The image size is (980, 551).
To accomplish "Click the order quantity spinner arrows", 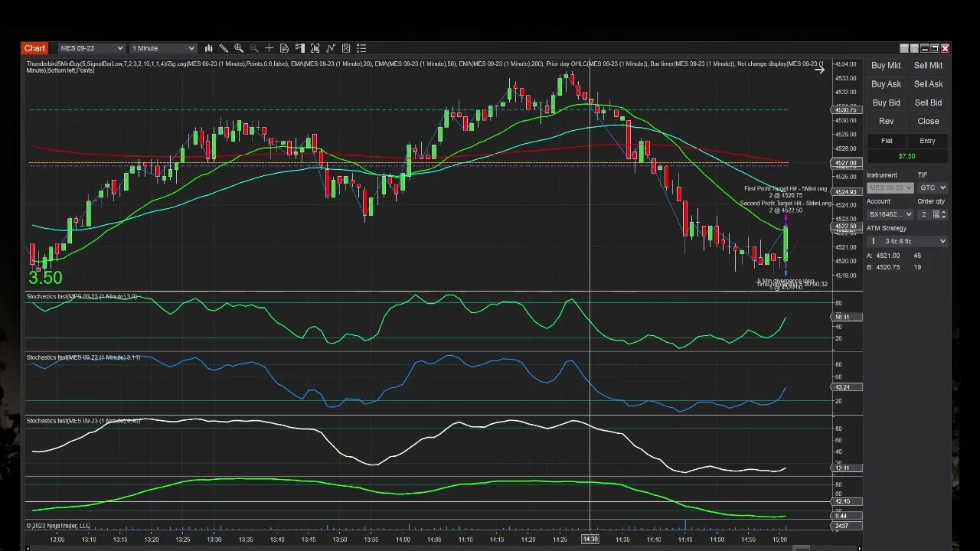I will (x=944, y=214).
